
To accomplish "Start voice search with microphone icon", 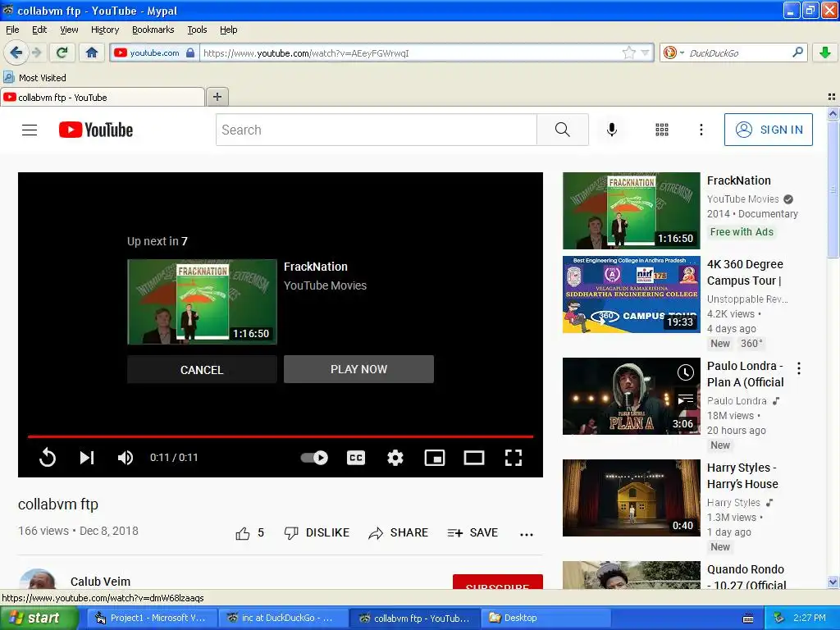I will point(612,130).
